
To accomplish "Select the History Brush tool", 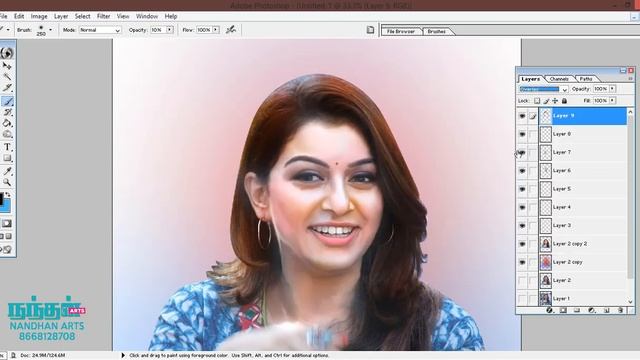I will (x=7, y=112).
